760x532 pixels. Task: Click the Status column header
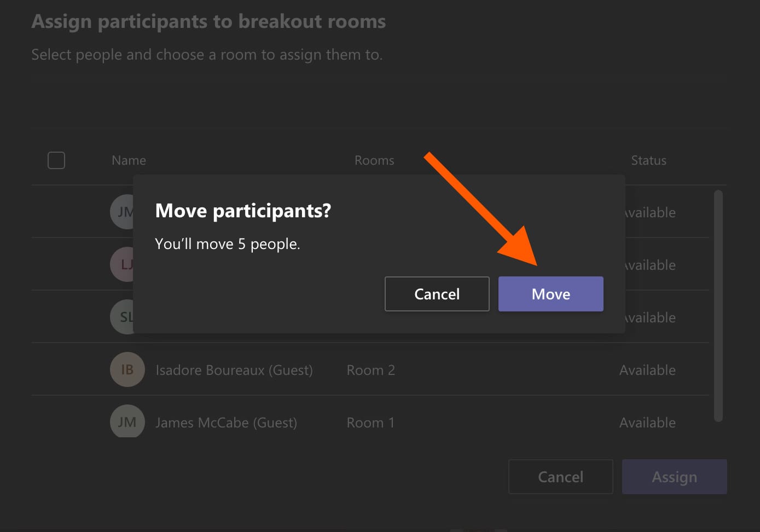tap(648, 160)
